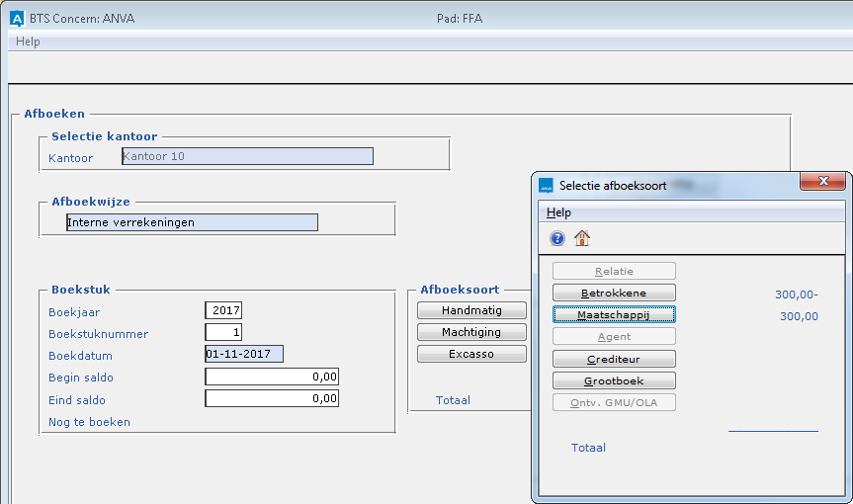Image resolution: width=853 pixels, height=504 pixels.
Task: Open Help menu in Selectie afboeksoort dialog
Action: coord(559,212)
